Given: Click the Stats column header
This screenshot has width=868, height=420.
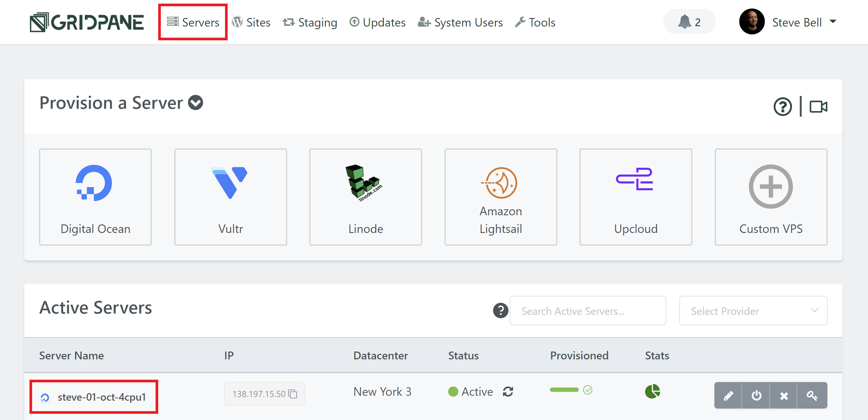Looking at the screenshot, I should tap(657, 355).
